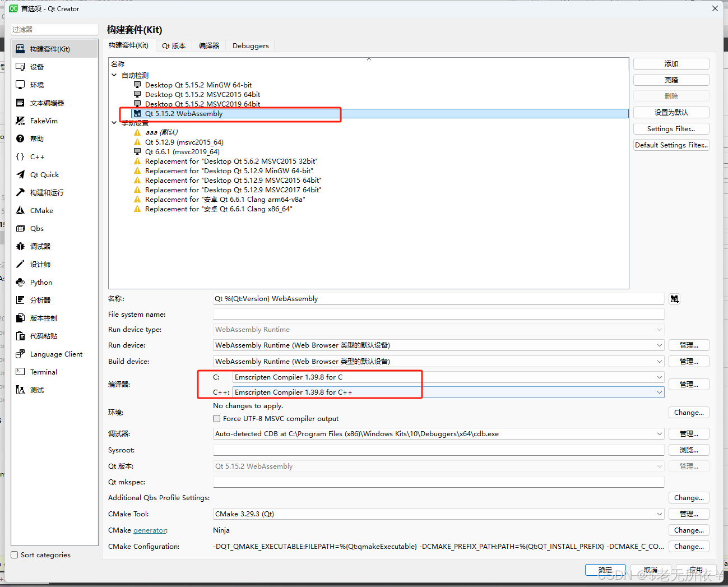728x587 pixels.
Task: Enable Force UTF-8 MSVC compiler output
Action: (216, 418)
